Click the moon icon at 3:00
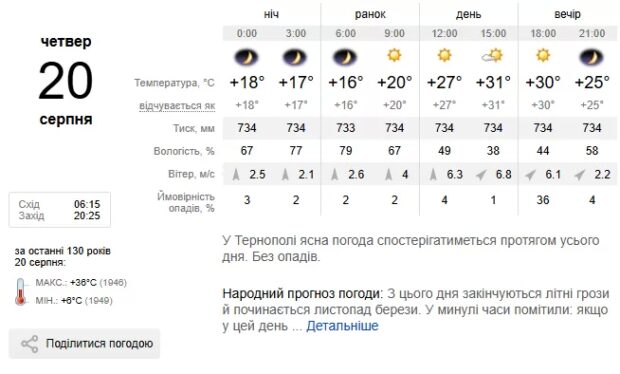Image resolution: width=620 pixels, height=374 pixels. pyautogui.click(x=295, y=58)
